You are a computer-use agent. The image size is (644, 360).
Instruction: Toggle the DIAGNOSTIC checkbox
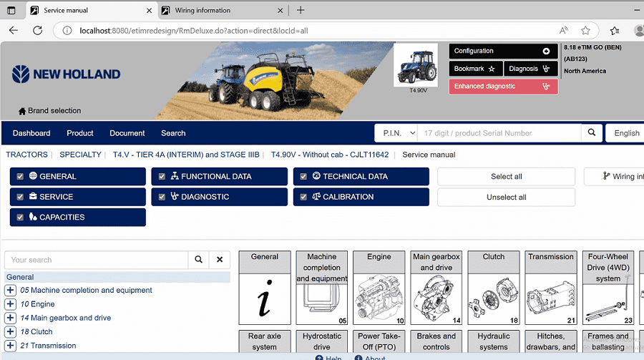coord(162,197)
